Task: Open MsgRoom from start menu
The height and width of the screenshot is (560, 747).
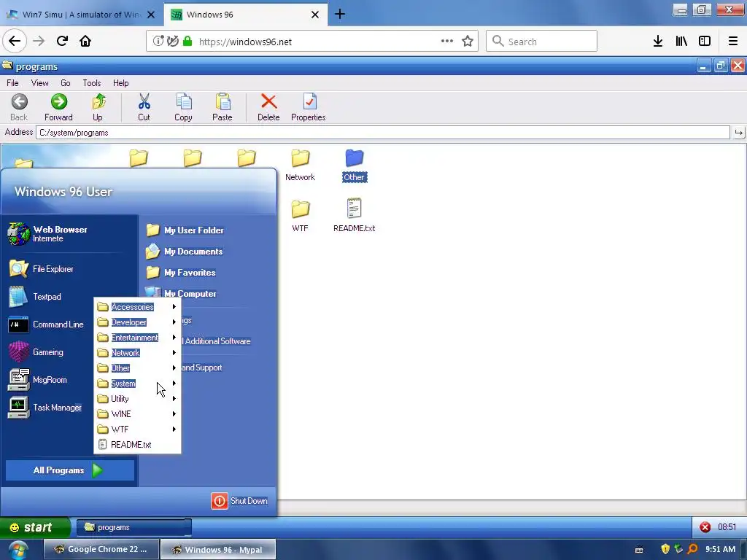Action: [x=38, y=380]
